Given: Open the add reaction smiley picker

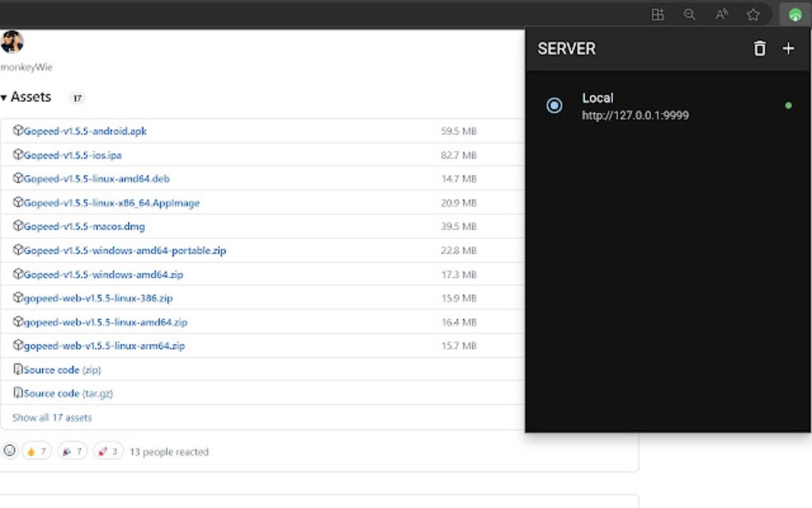Looking at the screenshot, I should [x=10, y=451].
